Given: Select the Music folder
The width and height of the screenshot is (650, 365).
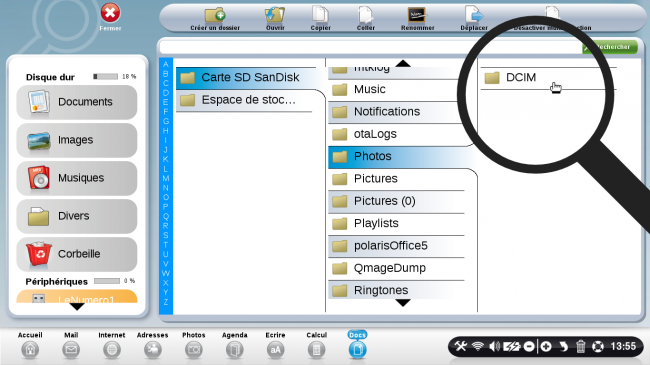Looking at the screenshot, I should pos(396,90).
